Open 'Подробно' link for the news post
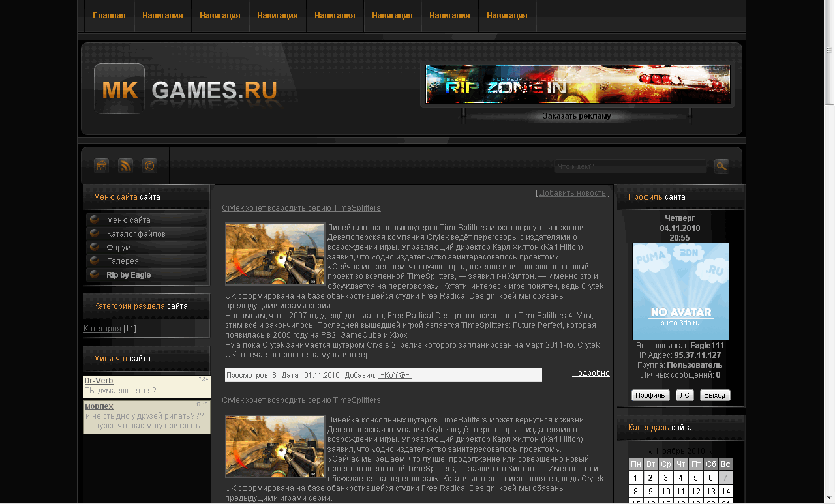Image resolution: width=835 pixels, height=504 pixels. [591, 372]
